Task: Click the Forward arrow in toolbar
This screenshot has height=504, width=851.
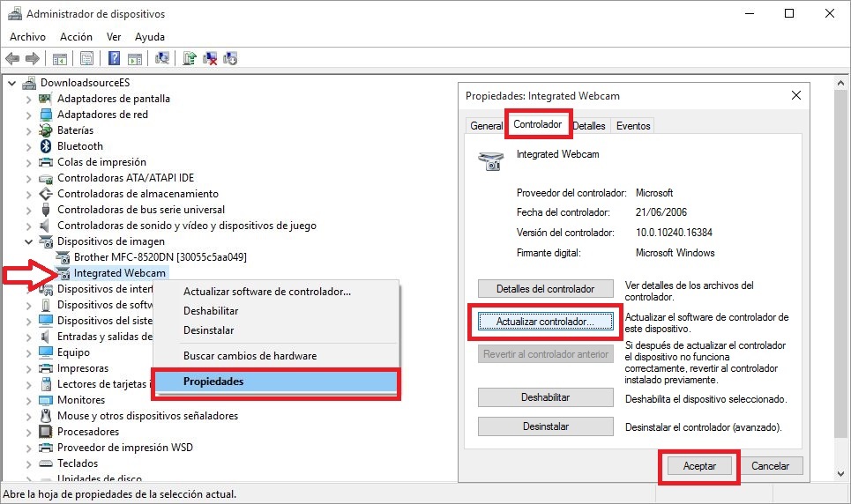Action: coord(33,58)
